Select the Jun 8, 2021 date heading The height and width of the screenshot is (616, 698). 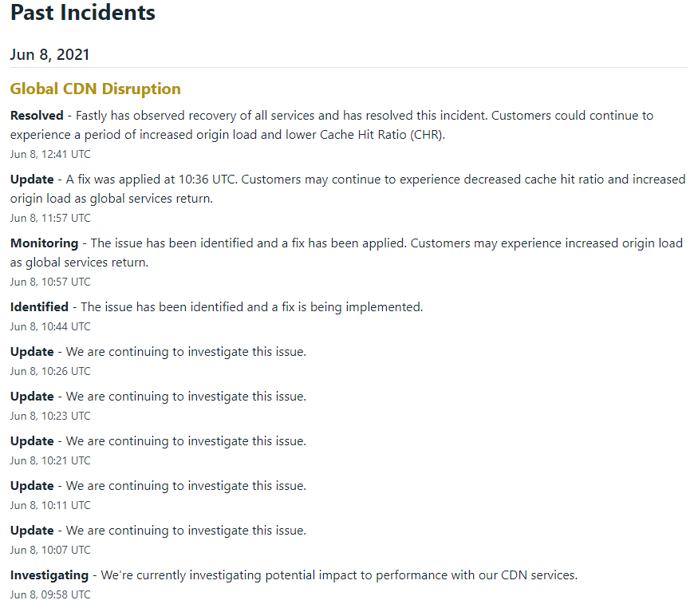[x=49, y=54]
